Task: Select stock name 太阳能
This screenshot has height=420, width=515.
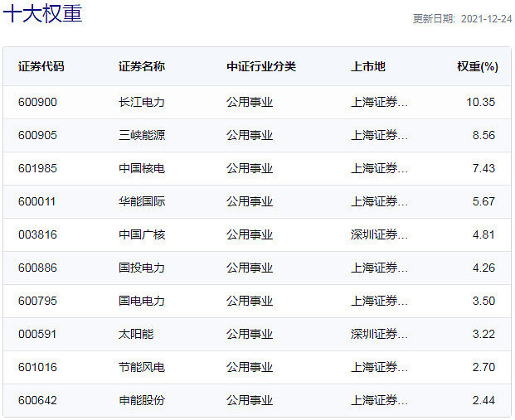Action: pyautogui.click(x=136, y=334)
